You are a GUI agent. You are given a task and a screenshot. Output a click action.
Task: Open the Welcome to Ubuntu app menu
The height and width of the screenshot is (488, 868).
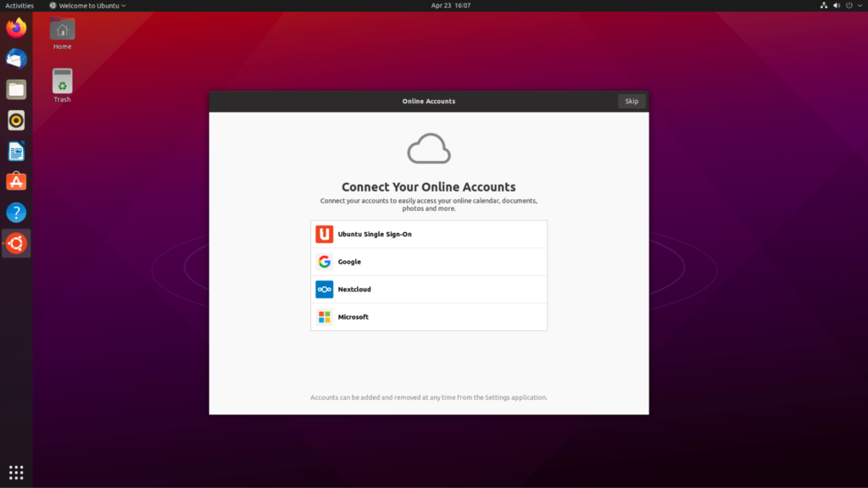pos(87,6)
